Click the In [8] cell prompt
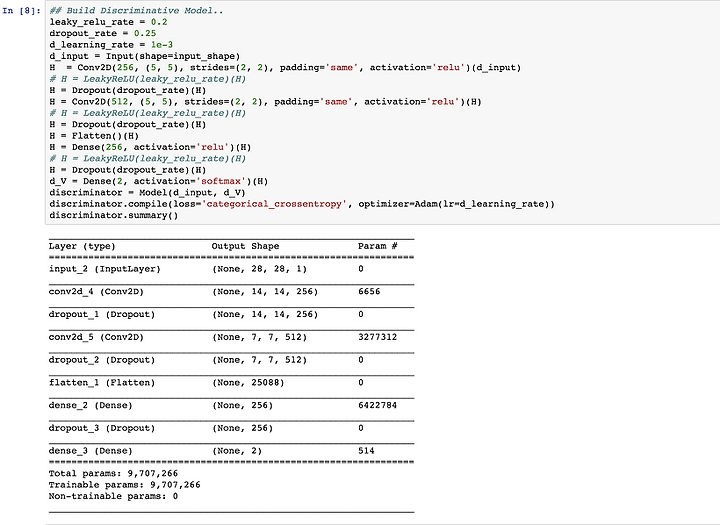 click(x=22, y=11)
